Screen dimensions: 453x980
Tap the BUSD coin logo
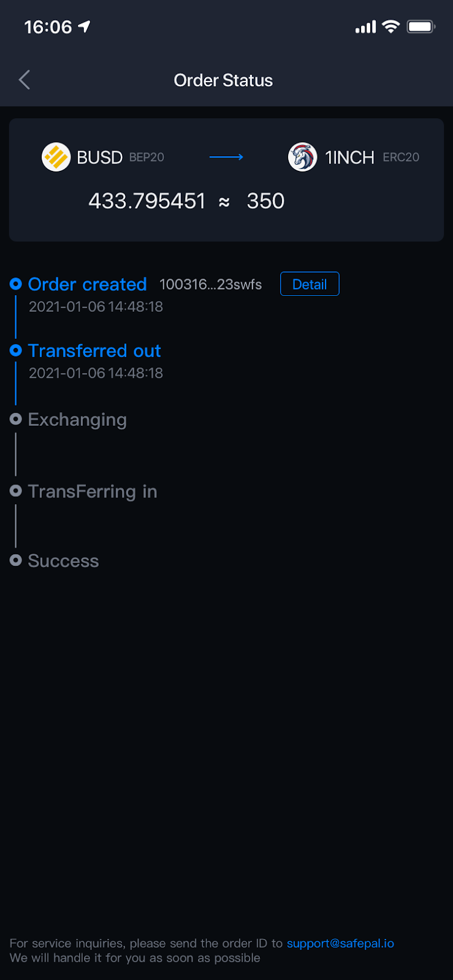click(x=56, y=157)
